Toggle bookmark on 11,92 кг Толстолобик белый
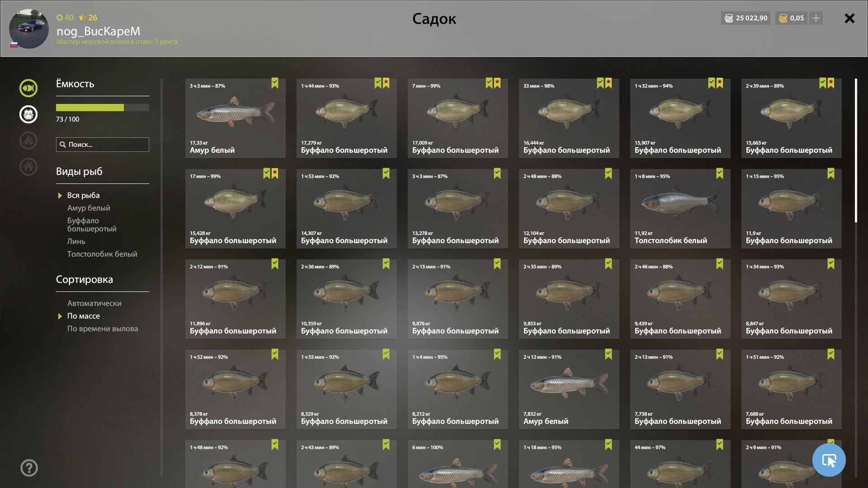868x488 pixels. pyautogui.click(x=720, y=174)
